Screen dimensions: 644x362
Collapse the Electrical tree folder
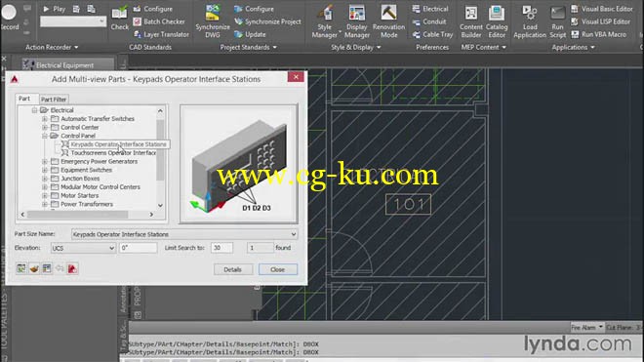34,110
